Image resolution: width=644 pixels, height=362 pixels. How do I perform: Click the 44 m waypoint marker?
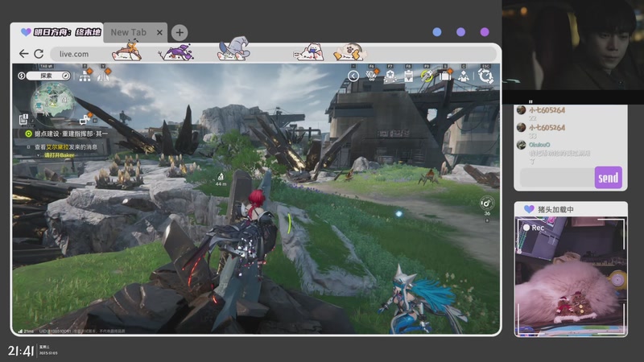[x=221, y=179]
